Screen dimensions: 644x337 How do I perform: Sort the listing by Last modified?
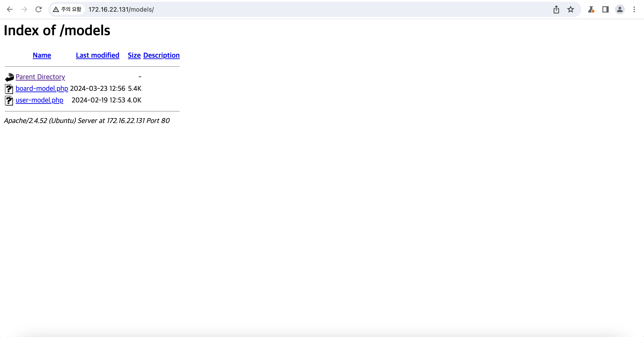[97, 55]
